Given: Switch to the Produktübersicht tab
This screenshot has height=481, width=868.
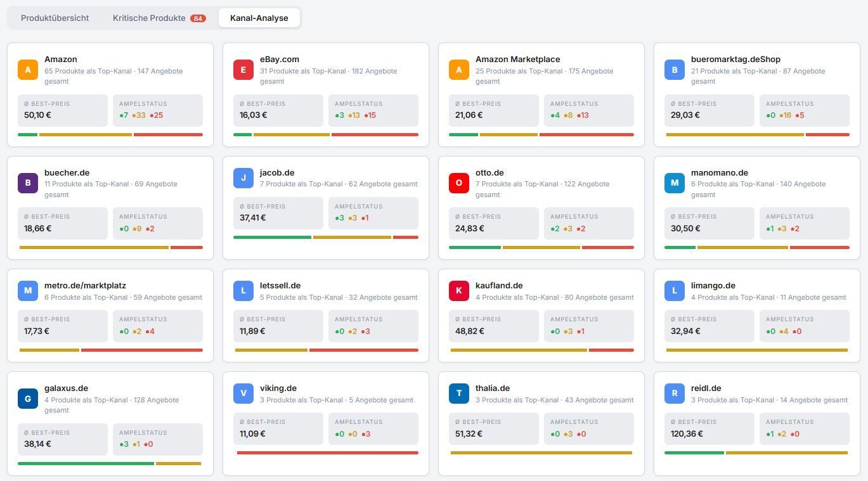Looking at the screenshot, I should pos(55,18).
